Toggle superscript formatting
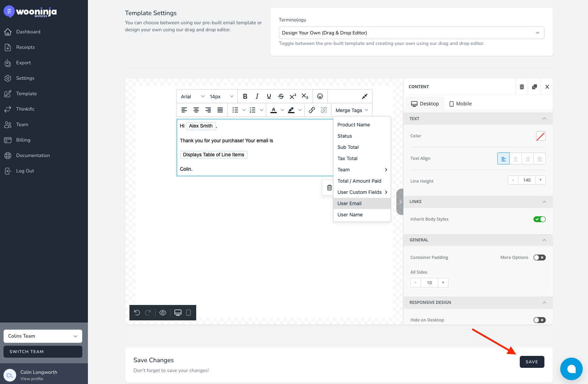Screen dimensions: 588x384 tap(293, 96)
